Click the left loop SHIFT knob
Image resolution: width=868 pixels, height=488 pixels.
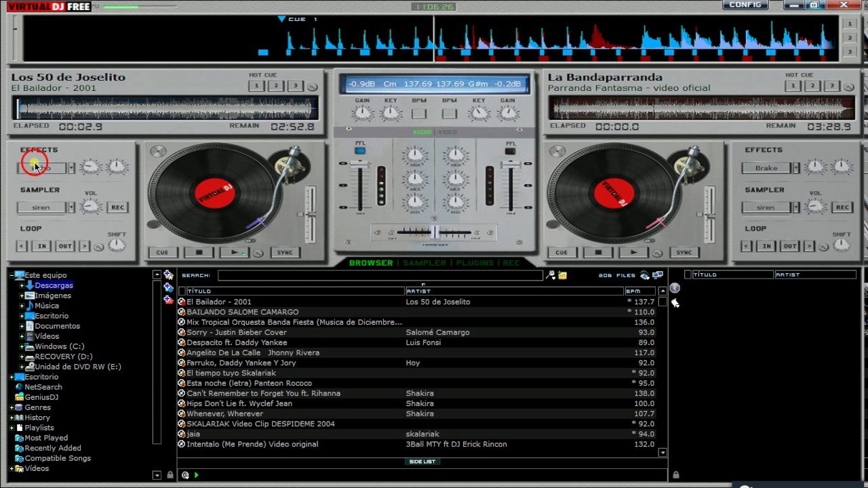117,245
